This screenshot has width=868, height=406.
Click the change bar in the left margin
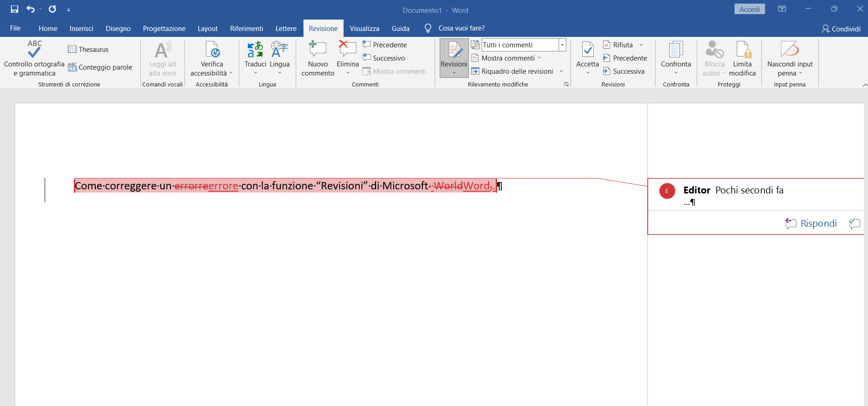click(45, 190)
